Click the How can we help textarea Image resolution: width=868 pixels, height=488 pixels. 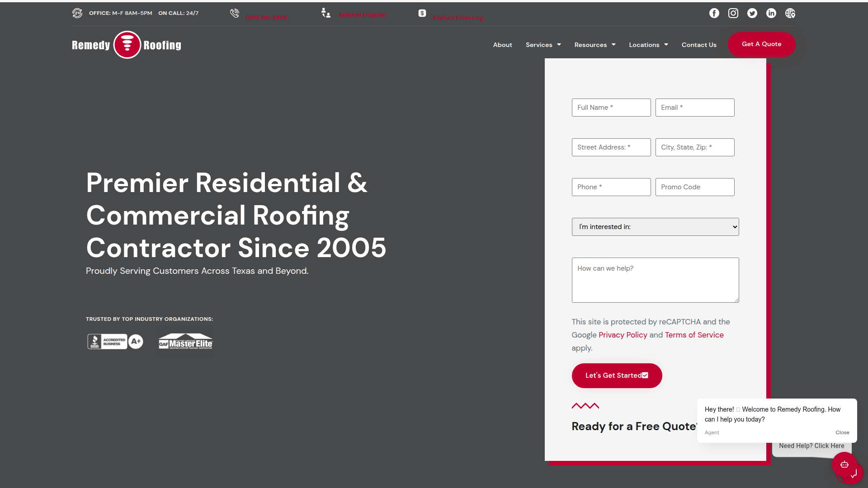tap(656, 280)
